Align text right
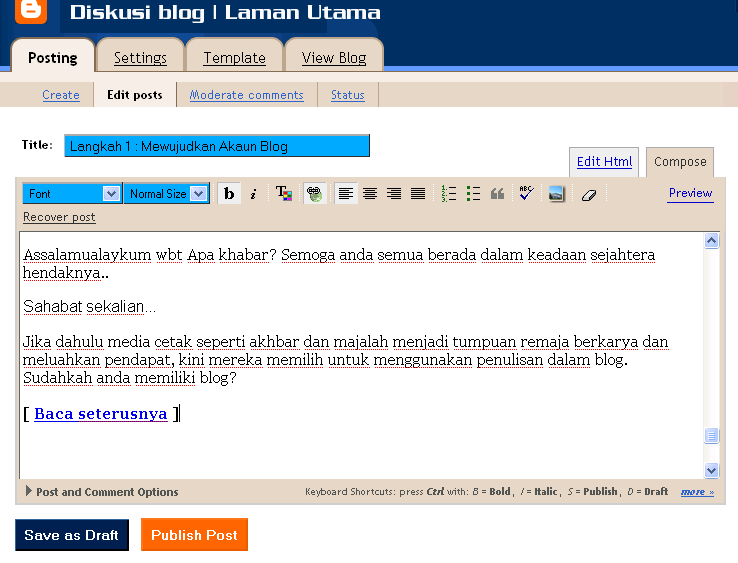 tap(394, 193)
